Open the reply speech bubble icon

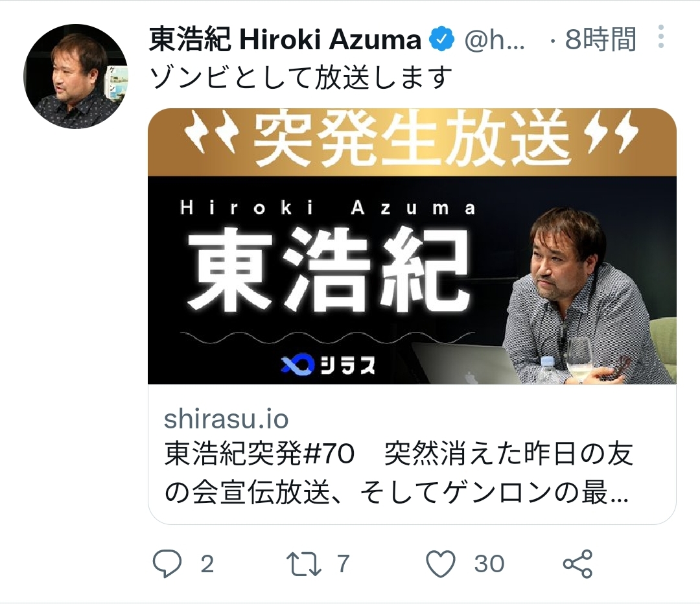pyautogui.click(x=167, y=564)
